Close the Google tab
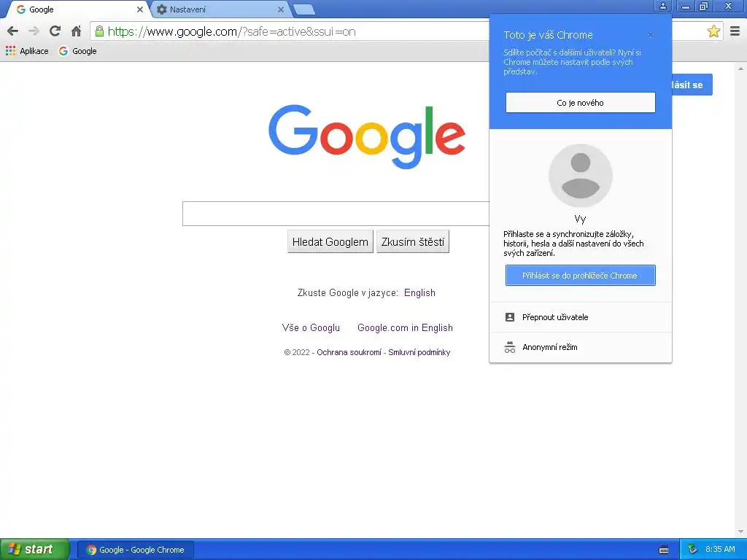 (x=140, y=9)
